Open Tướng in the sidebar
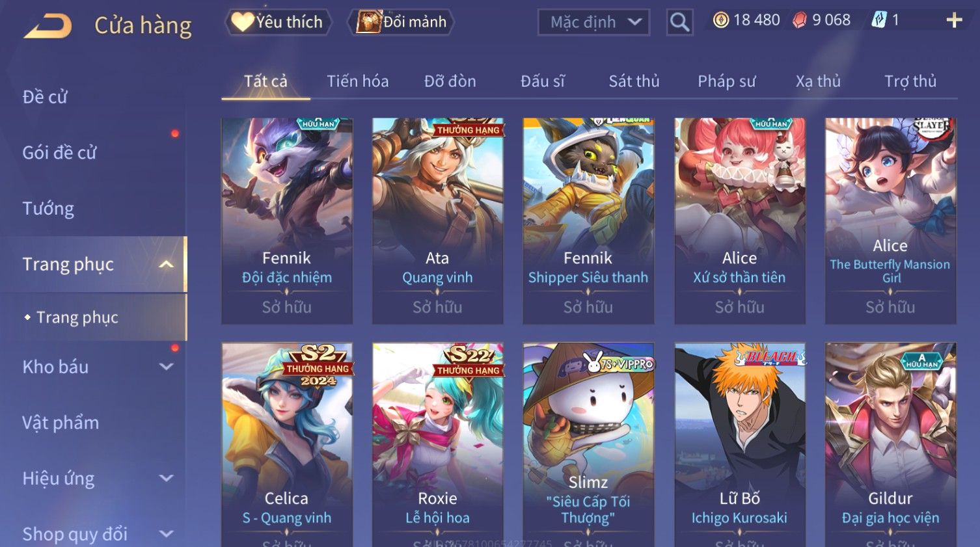Screen dimensions: 980x547 pyautogui.click(x=48, y=209)
